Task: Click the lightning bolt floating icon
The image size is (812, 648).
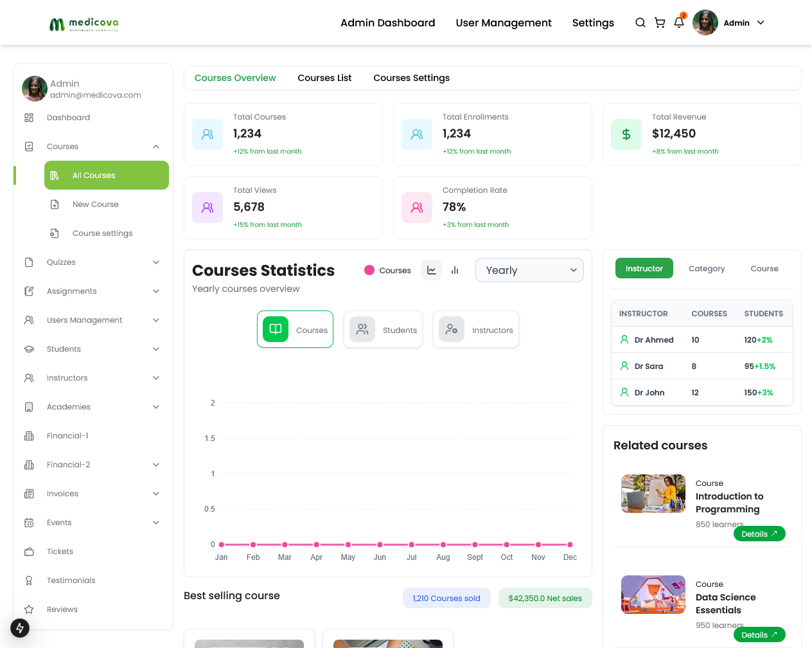Action: tap(20, 628)
